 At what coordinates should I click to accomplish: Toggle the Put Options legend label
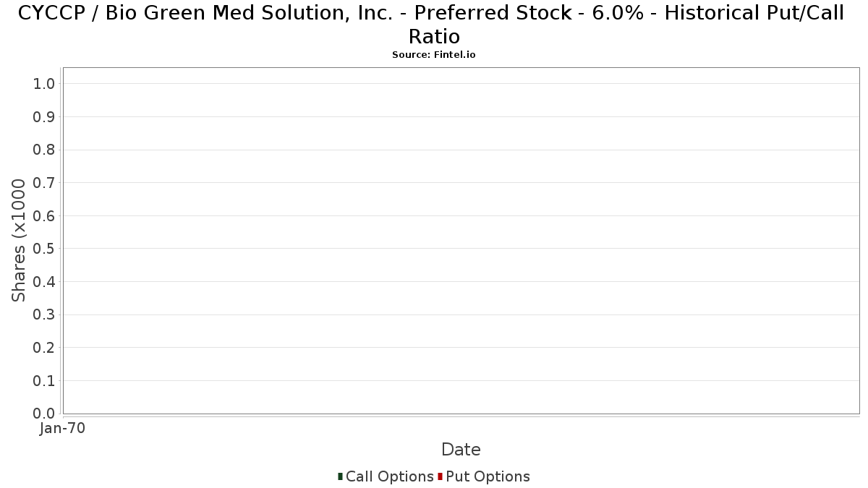click(x=488, y=476)
